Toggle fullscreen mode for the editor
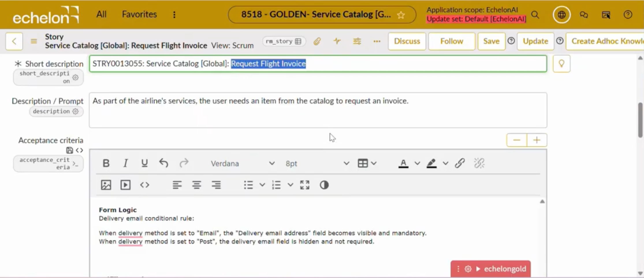Image resolution: width=644 pixels, height=278 pixels. click(x=305, y=185)
